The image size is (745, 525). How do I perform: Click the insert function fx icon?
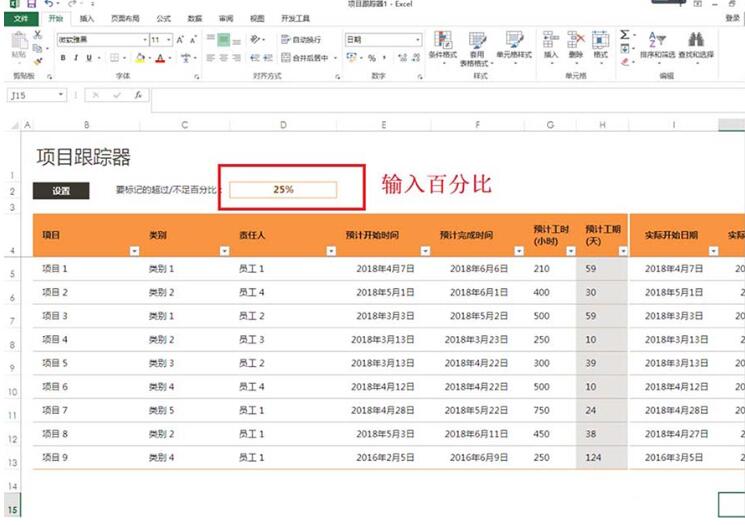tap(138, 95)
